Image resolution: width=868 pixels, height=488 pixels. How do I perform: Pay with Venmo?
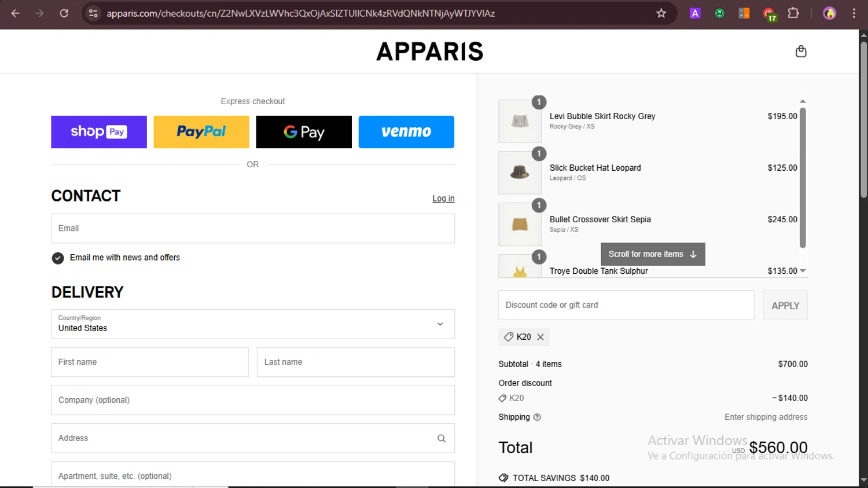[406, 132]
